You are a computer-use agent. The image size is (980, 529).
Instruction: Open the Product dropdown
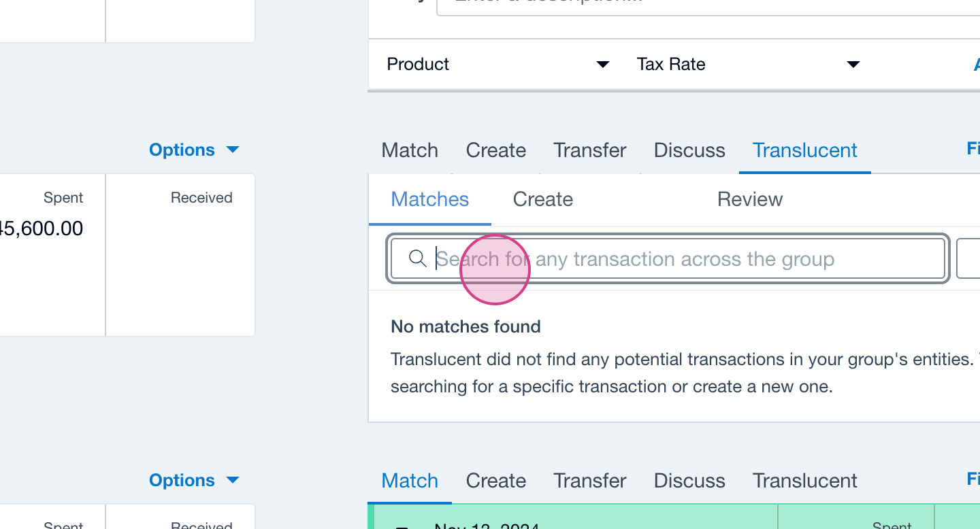point(497,65)
